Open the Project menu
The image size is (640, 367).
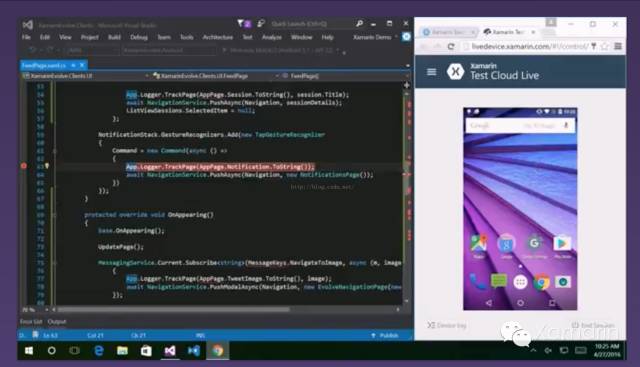[x=89, y=37]
